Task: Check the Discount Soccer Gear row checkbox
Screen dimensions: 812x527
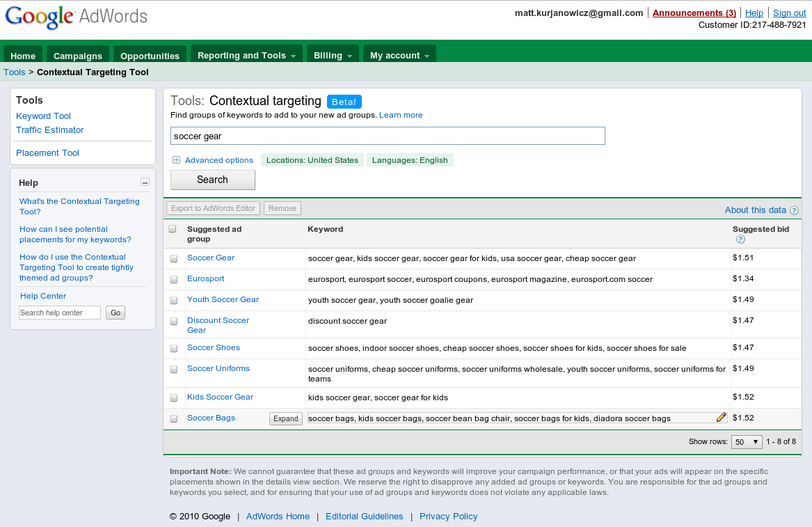Action: pos(174,321)
